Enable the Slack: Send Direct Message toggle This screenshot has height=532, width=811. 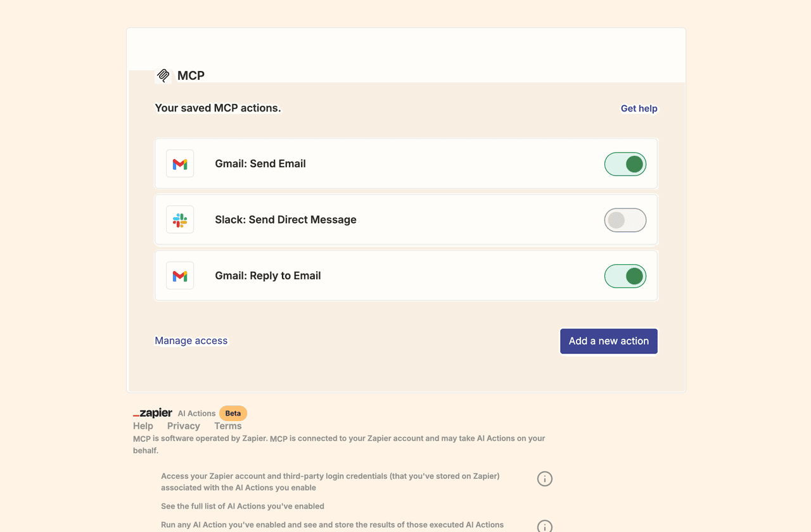pos(625,220)
